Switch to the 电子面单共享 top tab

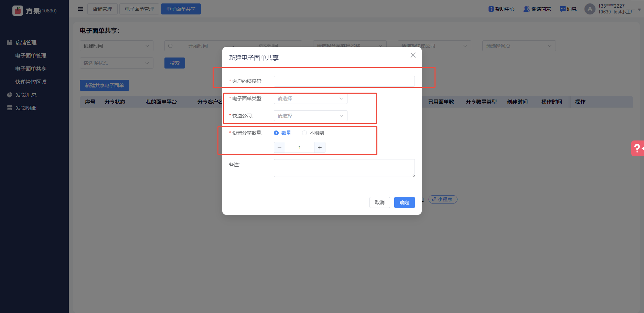coord(181,9)
